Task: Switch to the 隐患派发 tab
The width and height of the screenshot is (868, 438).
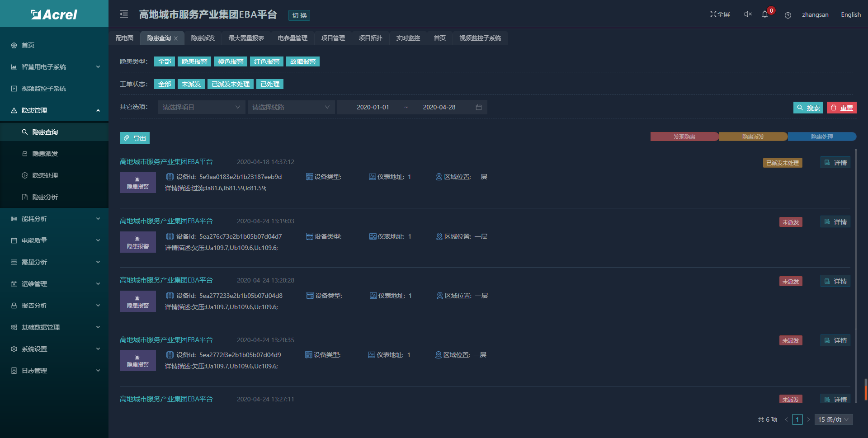Action: click(x=203, y=38)
